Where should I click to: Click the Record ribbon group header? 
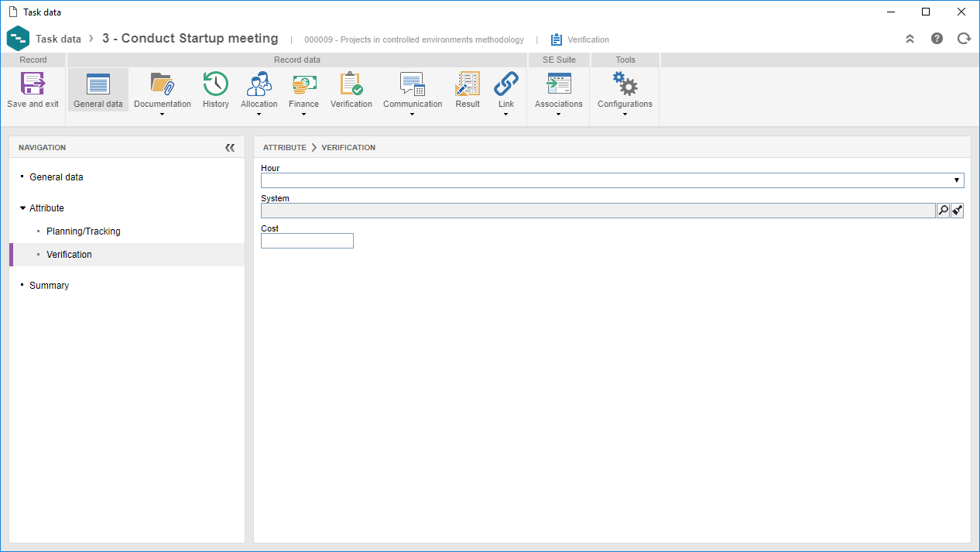[33, 60]
